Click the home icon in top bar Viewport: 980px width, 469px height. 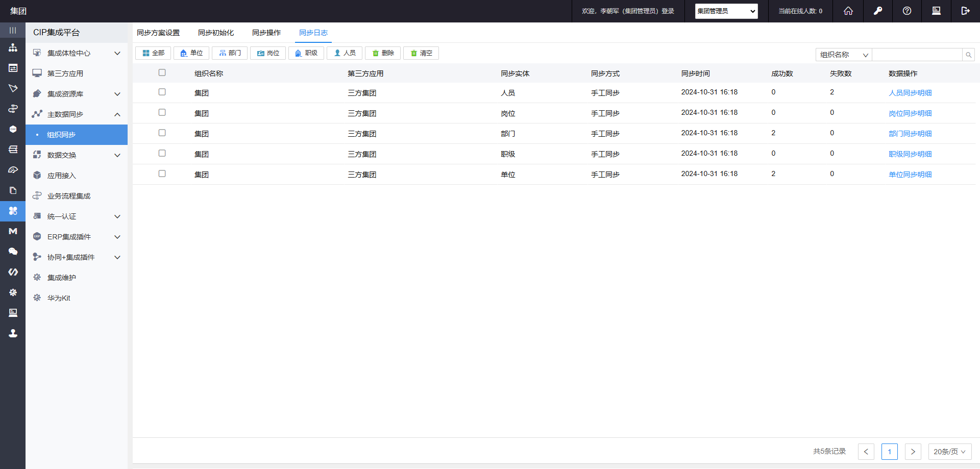[x=848, y=11]
